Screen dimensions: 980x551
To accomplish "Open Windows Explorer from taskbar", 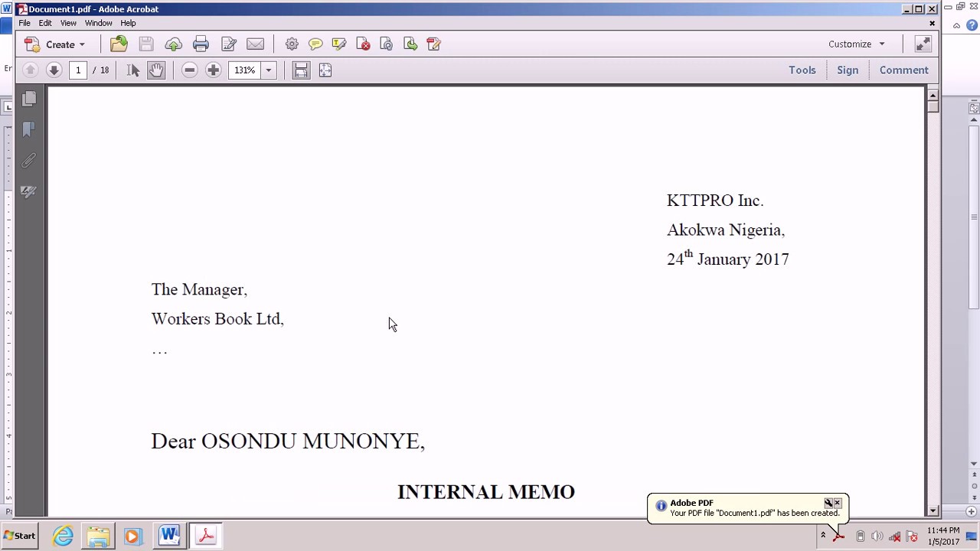I will (x=98, y=536).
